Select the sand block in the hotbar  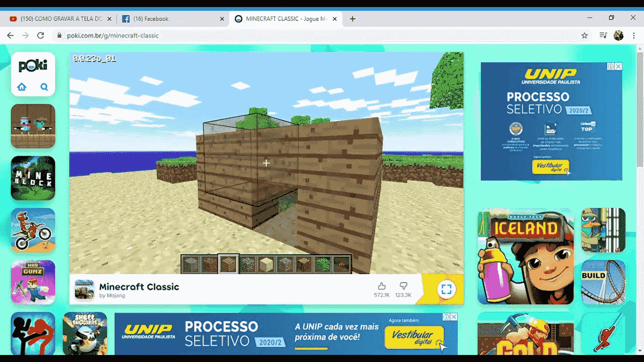point(266,264)
